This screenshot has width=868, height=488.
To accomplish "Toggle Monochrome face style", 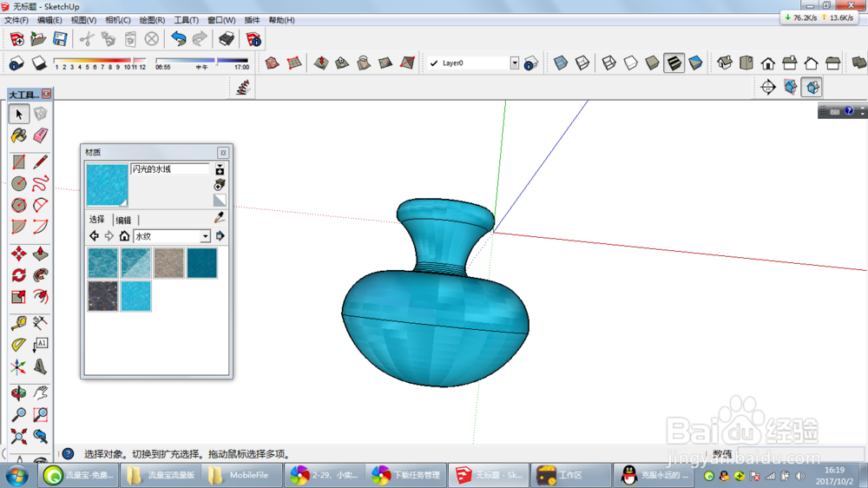I will point(696,63).
